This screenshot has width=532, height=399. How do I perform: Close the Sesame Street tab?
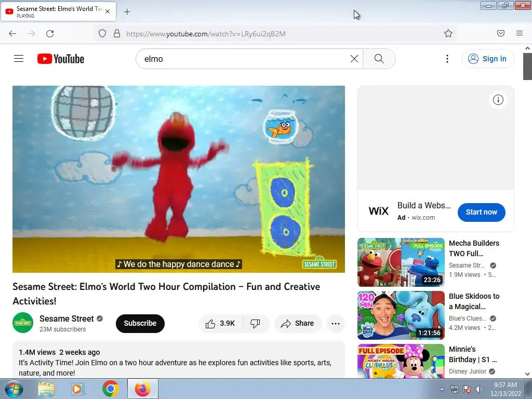click(108, 11)
